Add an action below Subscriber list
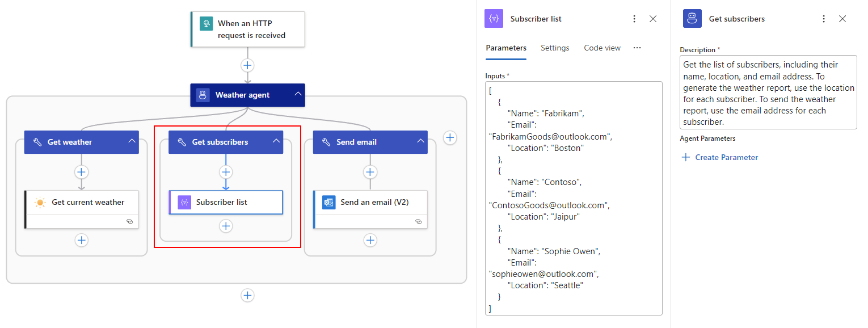The width and height of the screenshot is (868, 328). pyautogui.click(x=226, y=226)
